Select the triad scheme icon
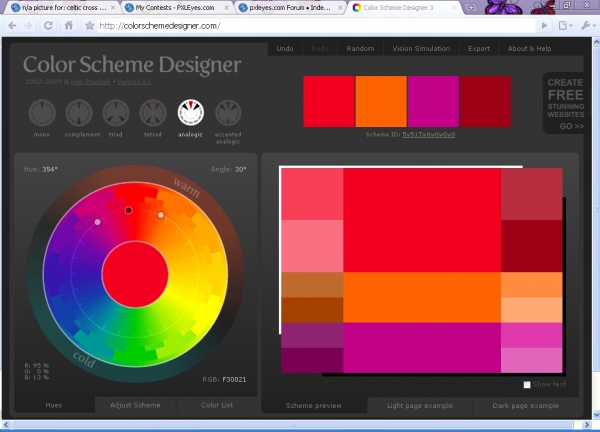This screenshot has width=600, height=432. click(116, 113)
